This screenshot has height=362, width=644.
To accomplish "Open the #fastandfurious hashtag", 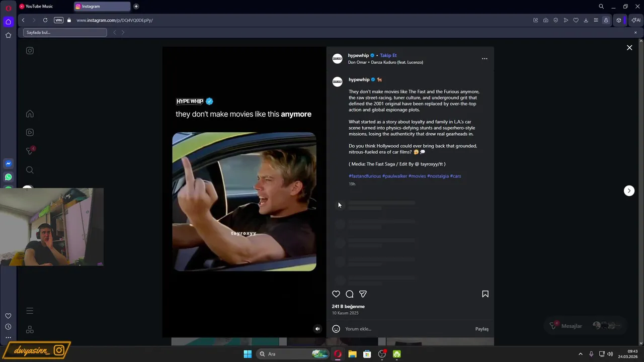I will [365, 176].
